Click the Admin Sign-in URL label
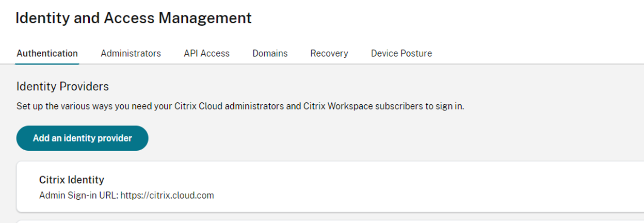Image resolution: width=644 pixels, height=223 pixels. tap(78, 196)
